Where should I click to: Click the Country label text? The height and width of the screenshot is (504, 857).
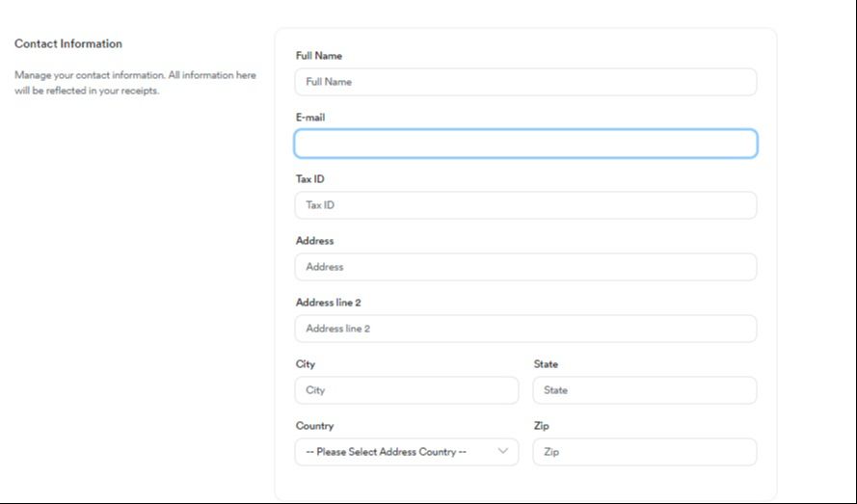coord(314,426)
